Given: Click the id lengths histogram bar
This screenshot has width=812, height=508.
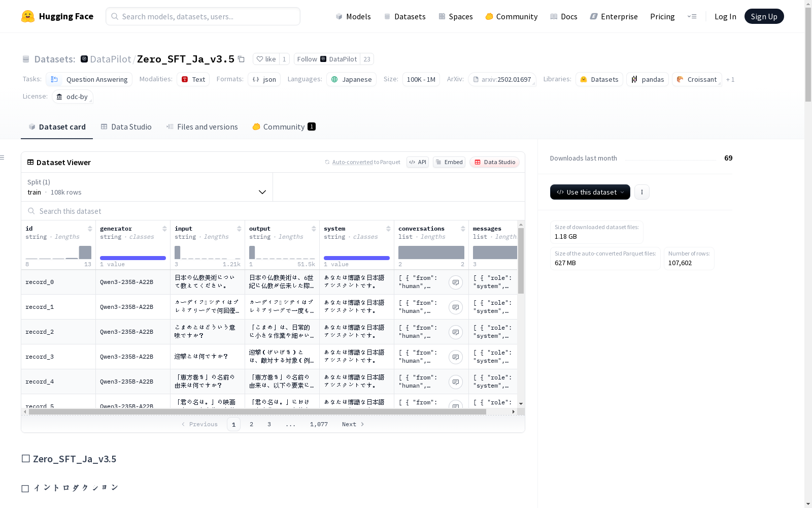Looking at the screenshot, I should click(85, 252).
